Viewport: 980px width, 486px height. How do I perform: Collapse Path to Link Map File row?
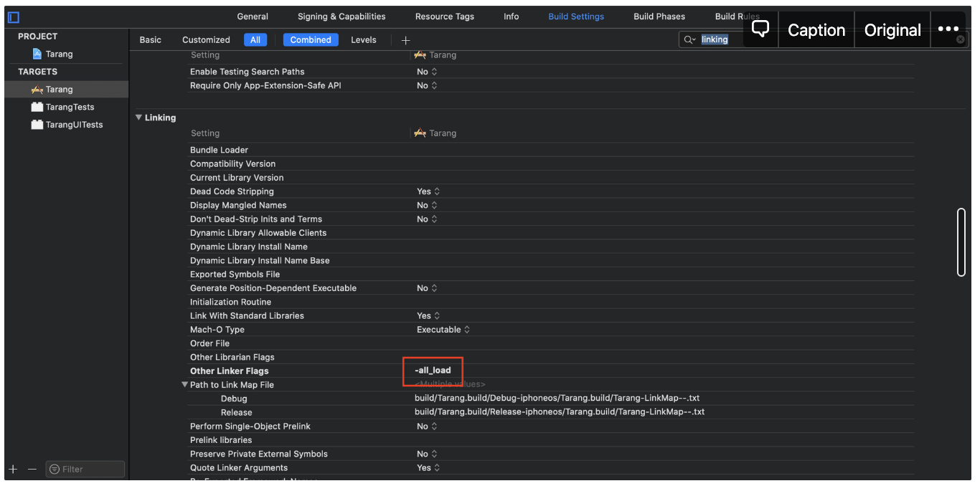(x=184, y=385)
